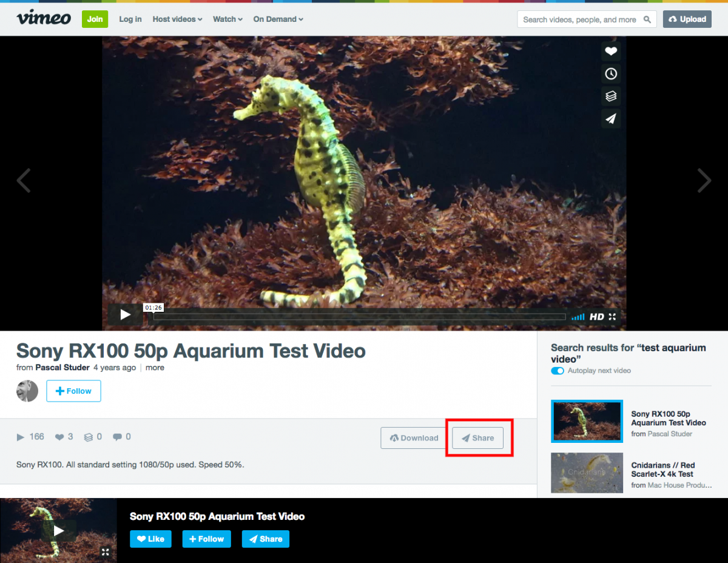728x563 pixels.
Task: Click the comments count bubble (0)
Action: 117,437
